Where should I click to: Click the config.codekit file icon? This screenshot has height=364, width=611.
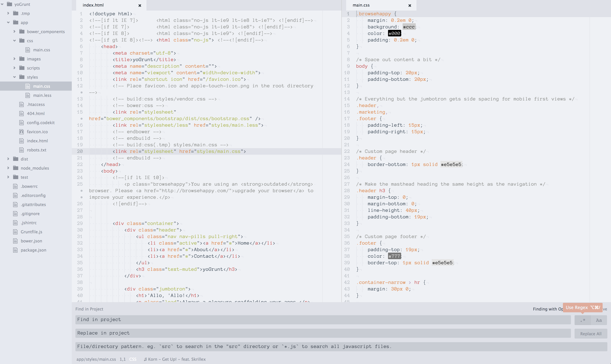[x=22, y=122]
